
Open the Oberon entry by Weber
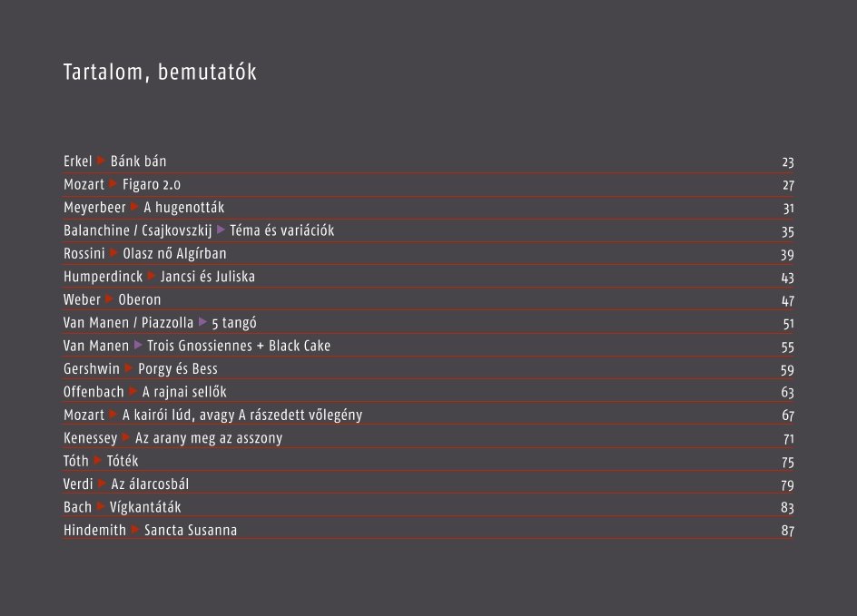(x=140, y=299)
